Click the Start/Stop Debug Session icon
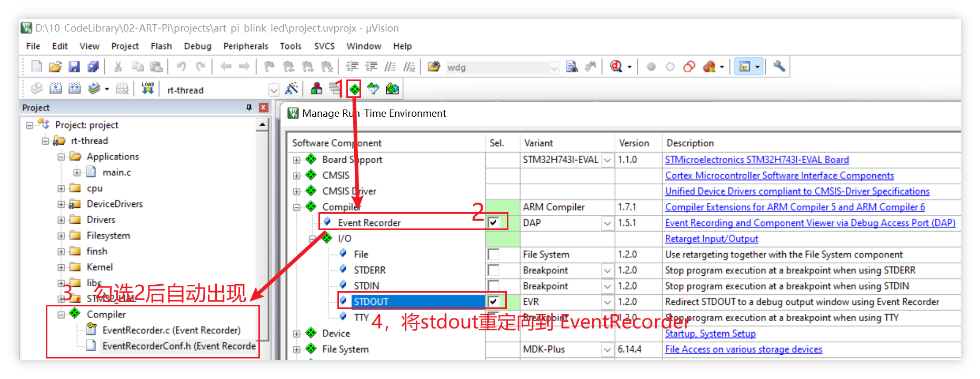This screenshot has width=980, height=379. (x=616, y=67)
